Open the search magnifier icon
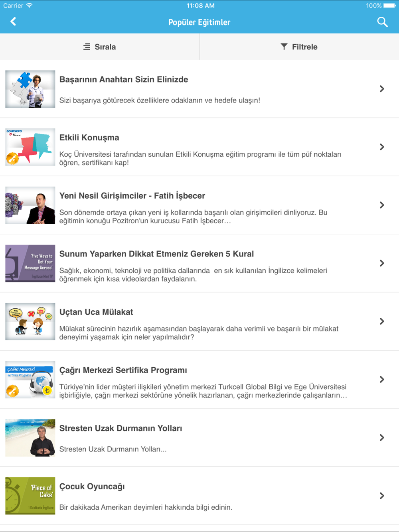399x532 pixels. pos(382,22)
